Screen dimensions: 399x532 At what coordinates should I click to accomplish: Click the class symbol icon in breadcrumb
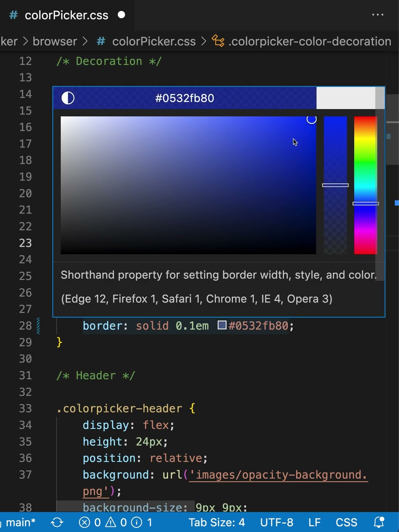pos(218,41)
